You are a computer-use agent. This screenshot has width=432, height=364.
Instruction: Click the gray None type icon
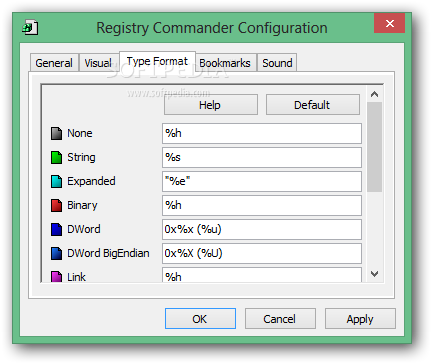pyautogui.click(x=56, y=133)
